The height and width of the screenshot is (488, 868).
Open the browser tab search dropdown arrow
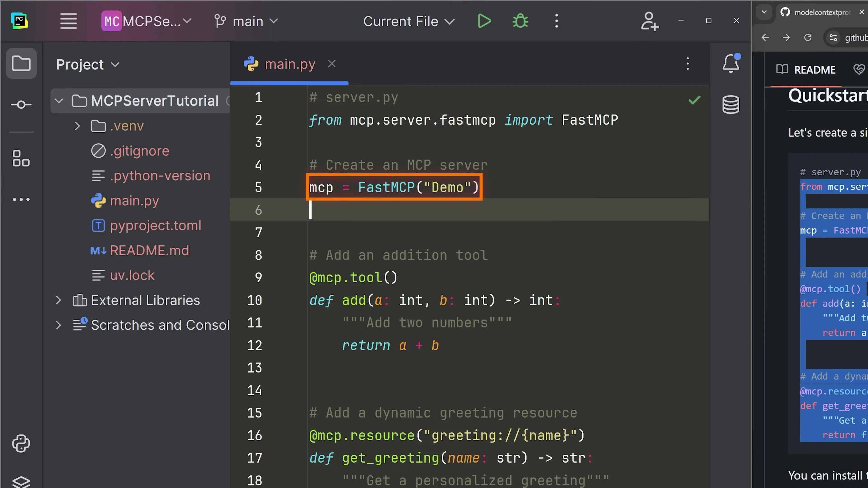point(764,12)
